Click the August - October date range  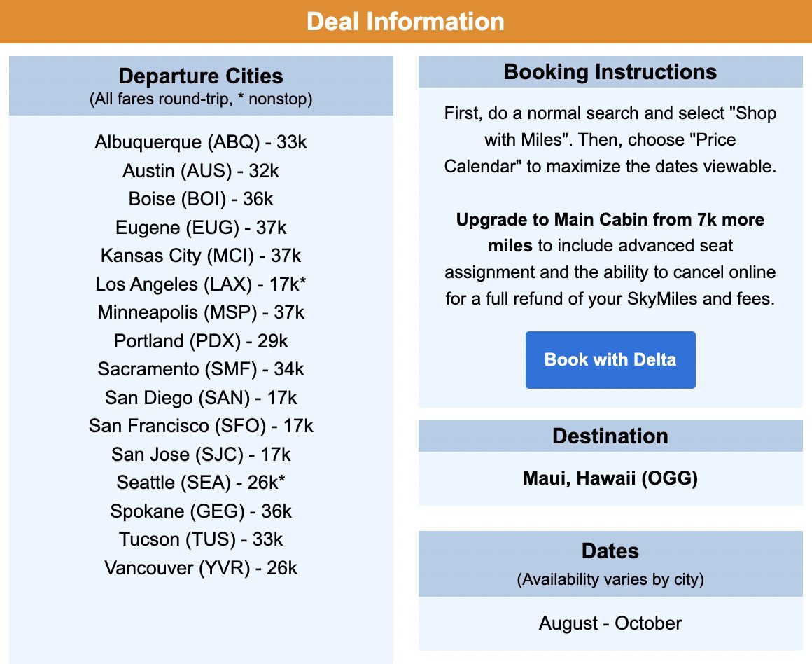610,623
